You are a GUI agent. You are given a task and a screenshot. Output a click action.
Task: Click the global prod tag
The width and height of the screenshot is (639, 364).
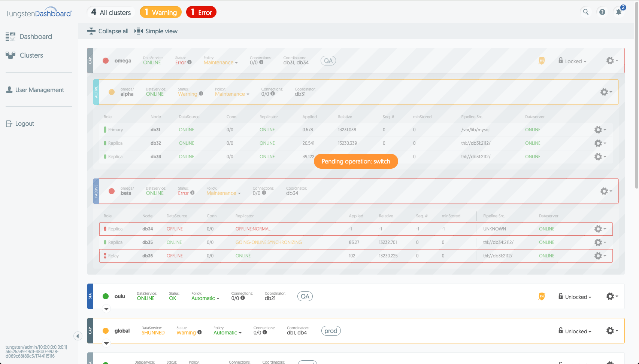point(331,331)
